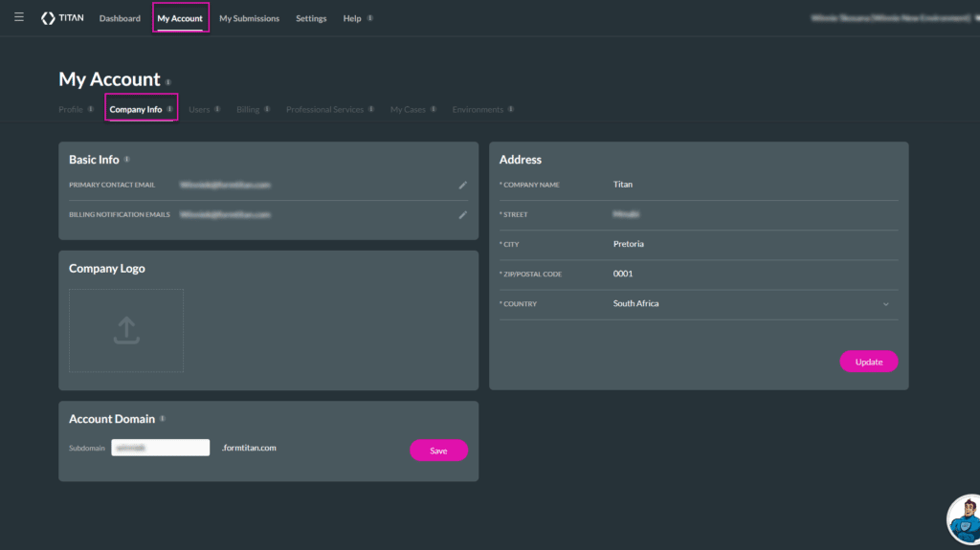Click info icon next to Professional Services

click(x=371, y=109)
